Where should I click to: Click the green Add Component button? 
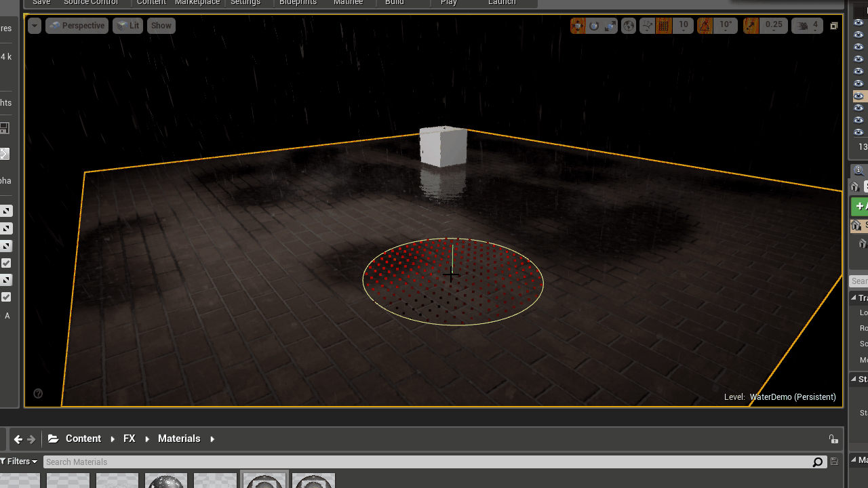(860, 207)
